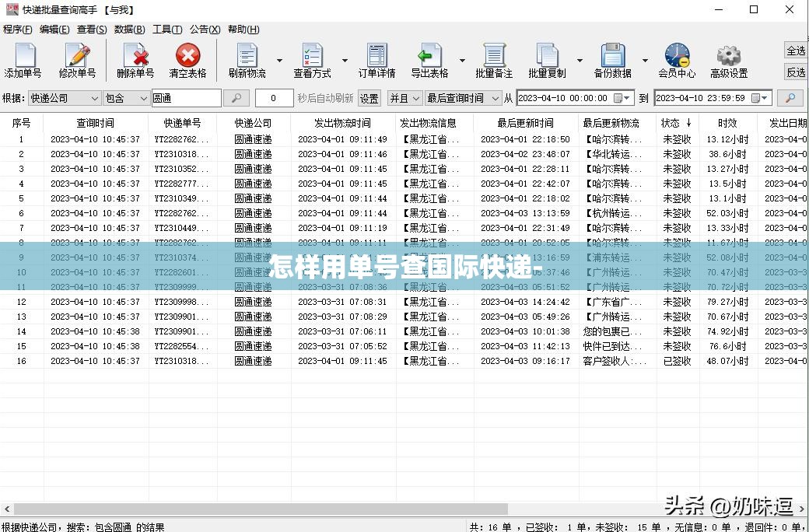The image size is (809, 532).
Task: Sort by the 最后更新时间 column header
Action: click(525, 123)
